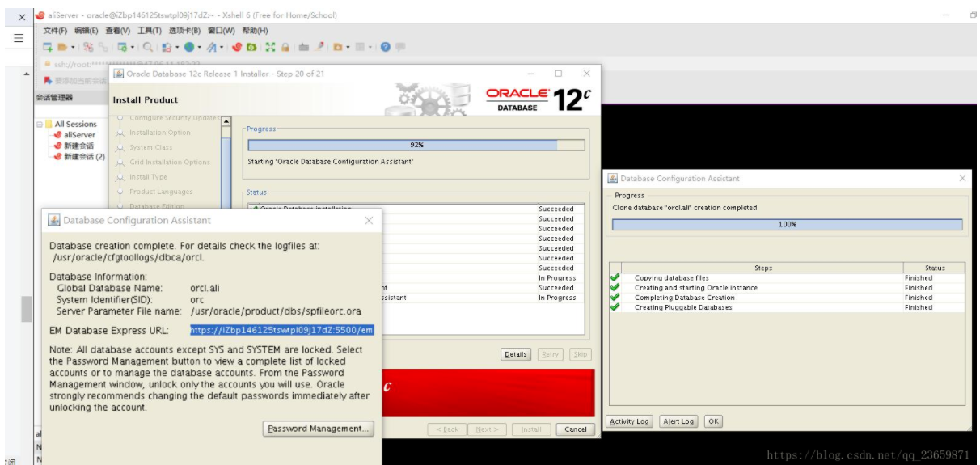
Task: Click Cancel in the Oracle installer
Action: pyautogui.click(x=575, y=429)
